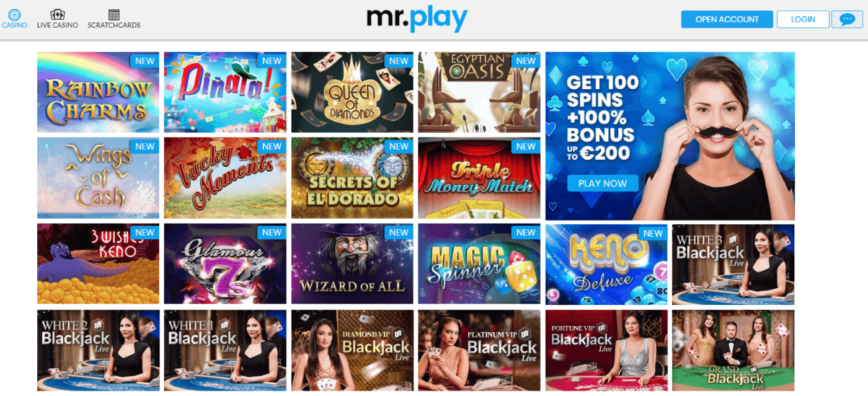The image size is (868, 396).
Task: Launch the Wings of Cash game
Action: 98,178
